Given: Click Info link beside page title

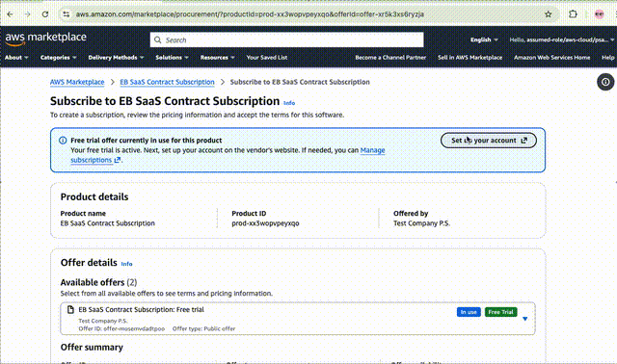Looking at the screenshot, I should (289, 103).
